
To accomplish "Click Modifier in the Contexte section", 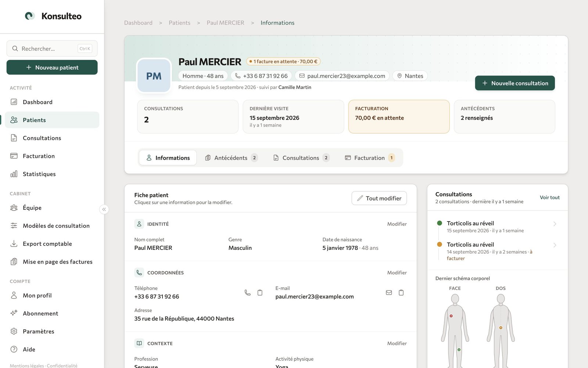I will click(397, 343).
